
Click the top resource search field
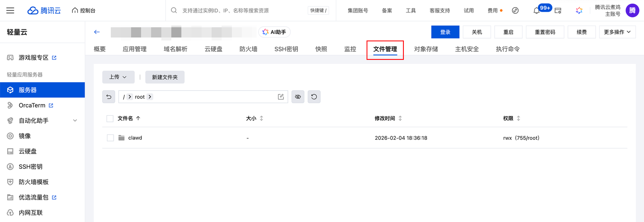point(241,10)
